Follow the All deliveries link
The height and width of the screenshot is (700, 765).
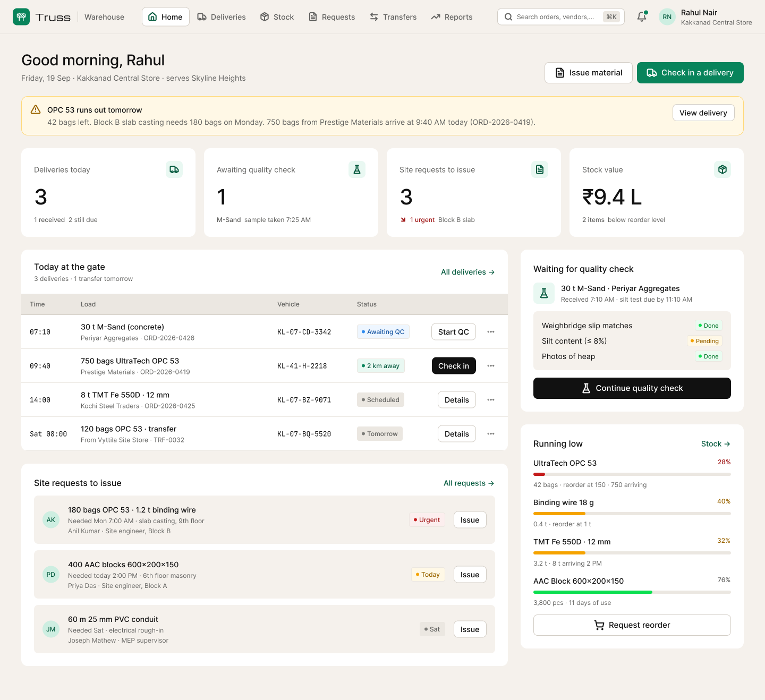[468, 272]
